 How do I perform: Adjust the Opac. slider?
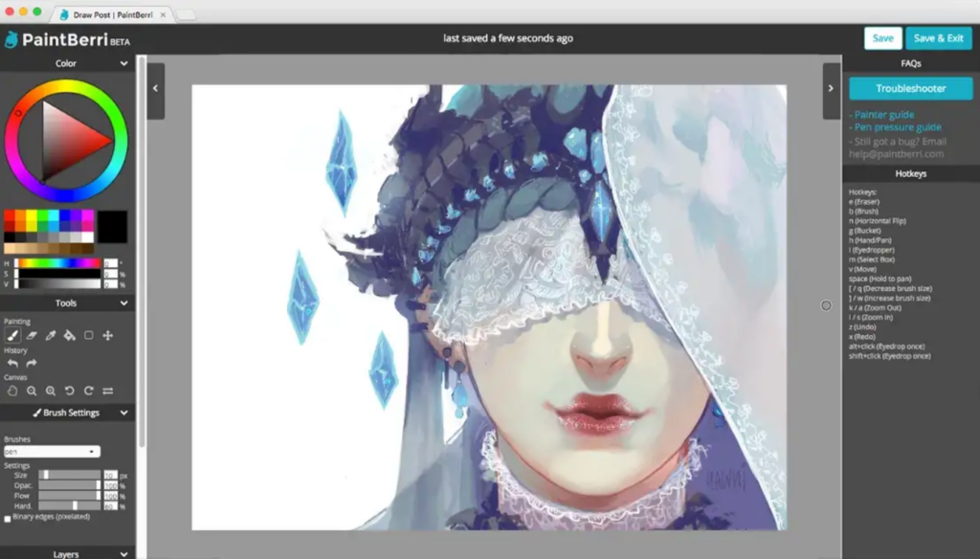69,485
